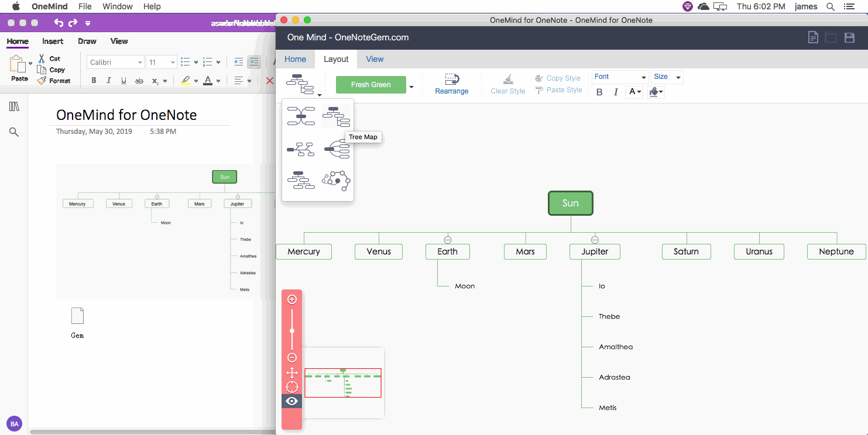Open the Help menu in the menu bar

(152, 6)
